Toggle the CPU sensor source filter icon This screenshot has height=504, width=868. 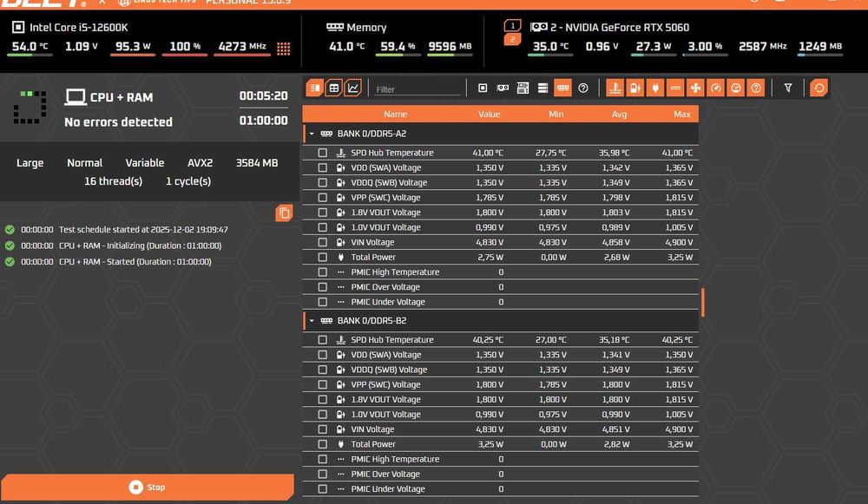(483, 88)
